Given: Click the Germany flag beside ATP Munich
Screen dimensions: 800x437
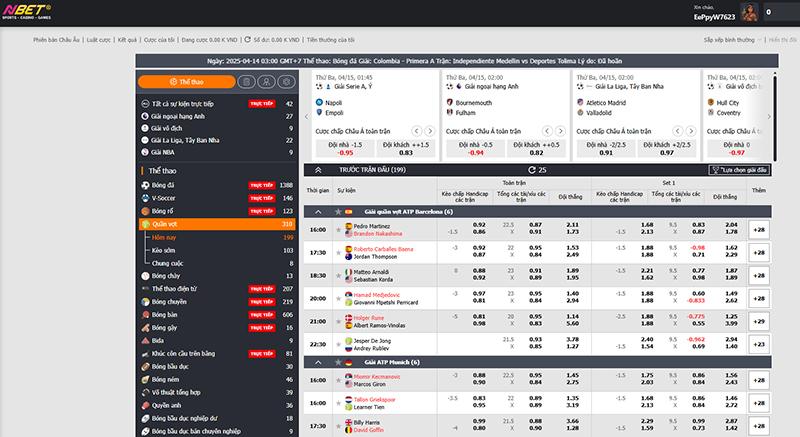Looking at the screenshot, I should (x=348, y=362).
